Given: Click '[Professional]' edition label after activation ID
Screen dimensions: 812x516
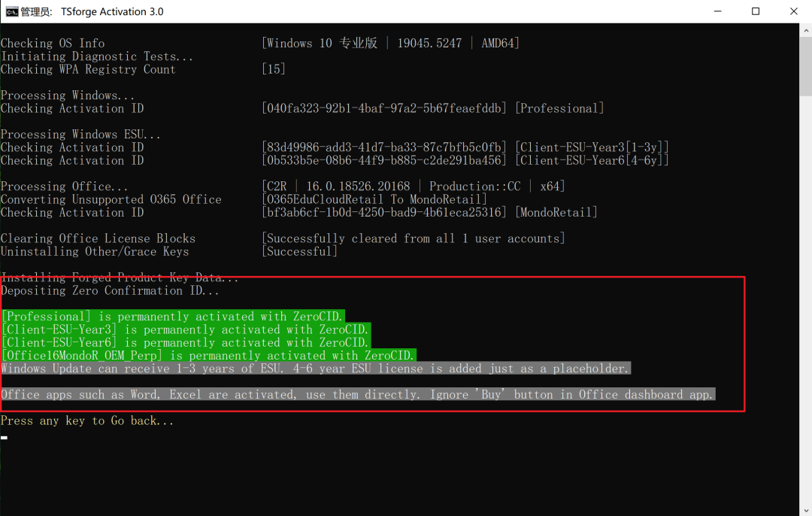Looking at the screenshot, I should click(559, 108).
